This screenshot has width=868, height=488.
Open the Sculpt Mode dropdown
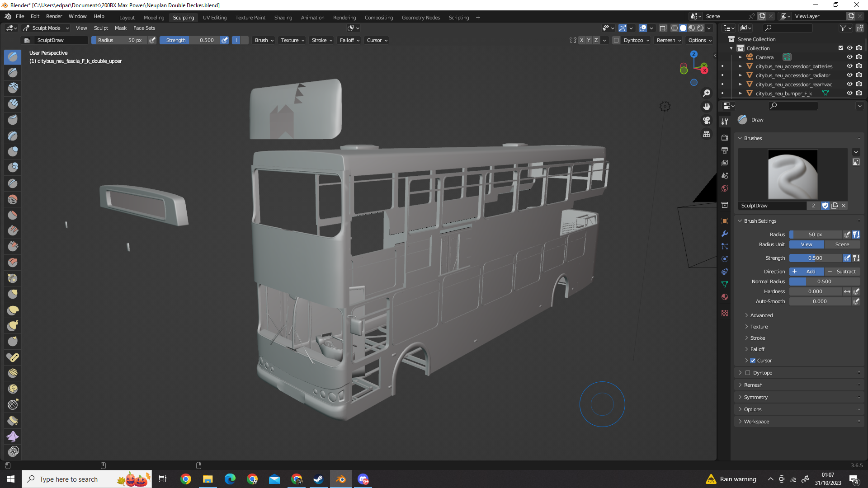47,28
